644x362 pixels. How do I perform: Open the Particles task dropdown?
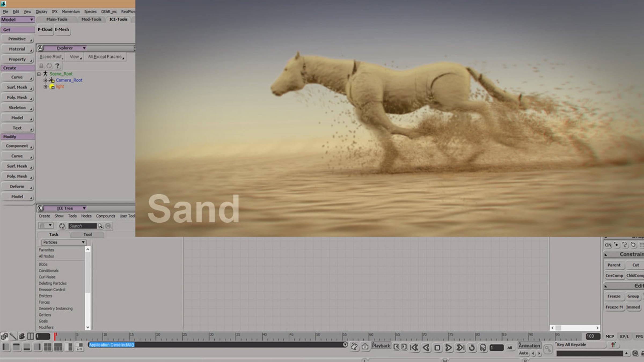pyautogui.click(x=64, y=242)
